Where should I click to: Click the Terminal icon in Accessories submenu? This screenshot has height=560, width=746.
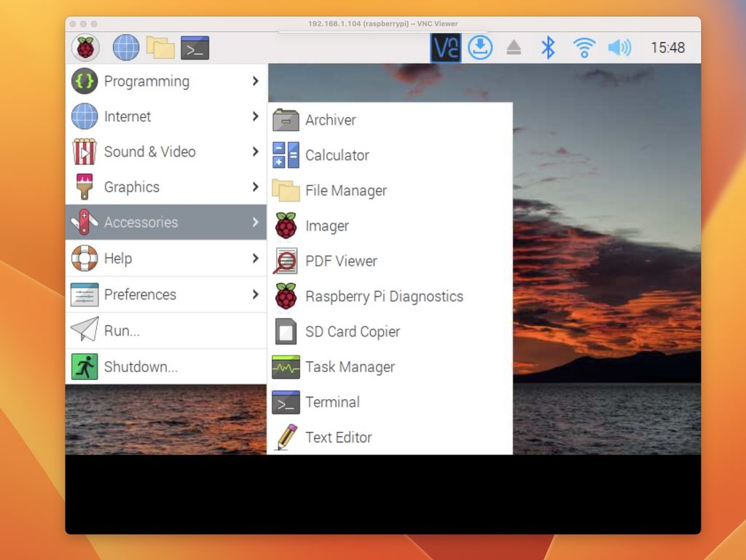click(286, 402)
